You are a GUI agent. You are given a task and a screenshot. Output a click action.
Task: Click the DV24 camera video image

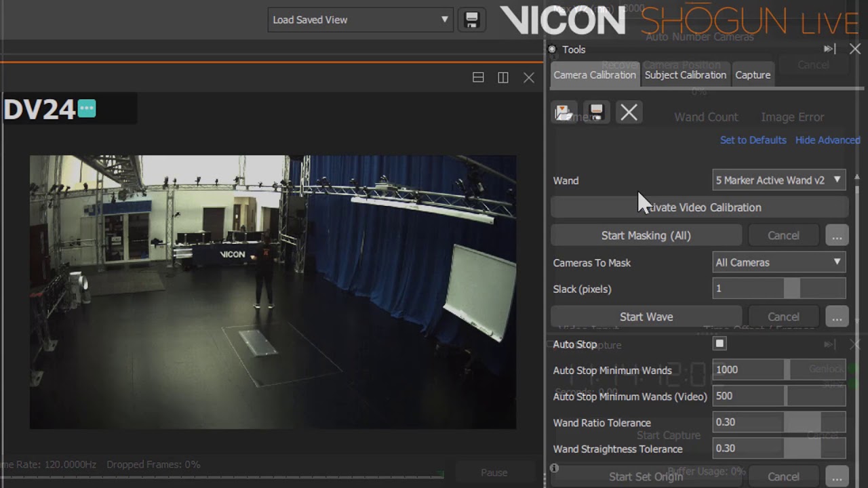tap(273, 292)
